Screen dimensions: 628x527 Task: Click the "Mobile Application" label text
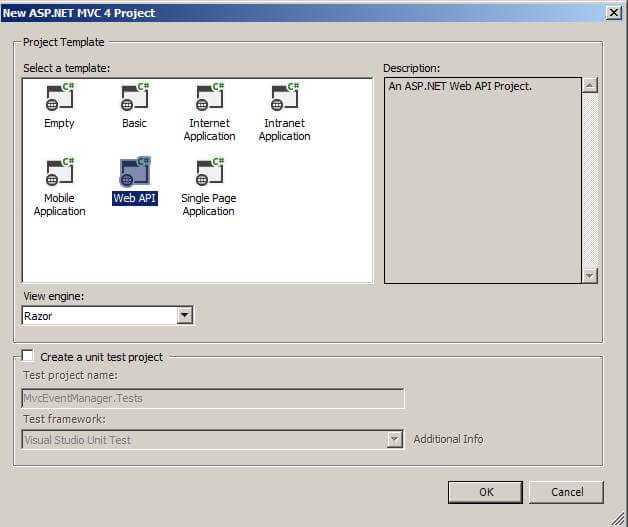(59, 204)
